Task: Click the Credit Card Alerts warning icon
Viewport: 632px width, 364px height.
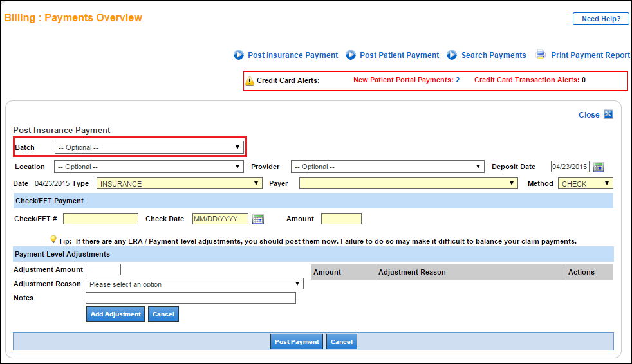Action: point(250,81)
